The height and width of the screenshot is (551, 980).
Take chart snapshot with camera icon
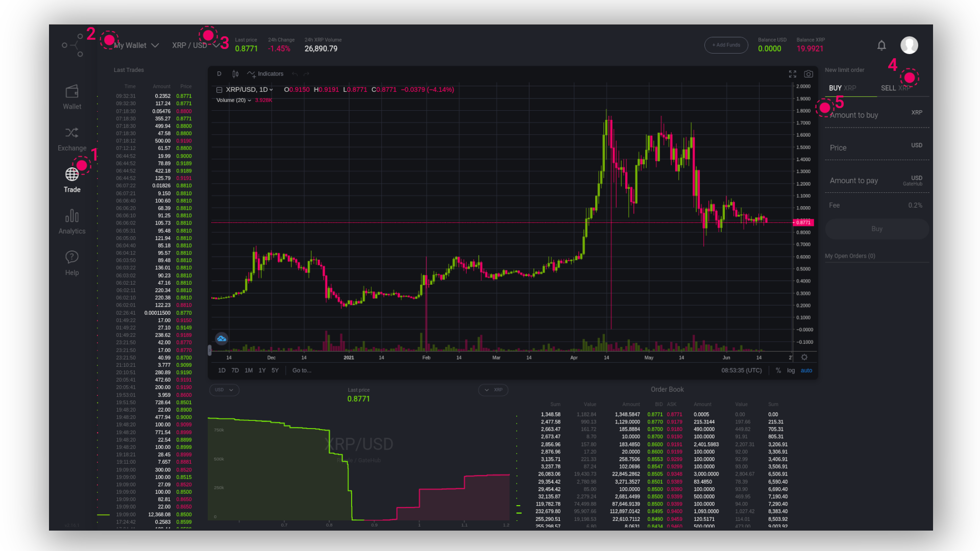click(808, 74)
